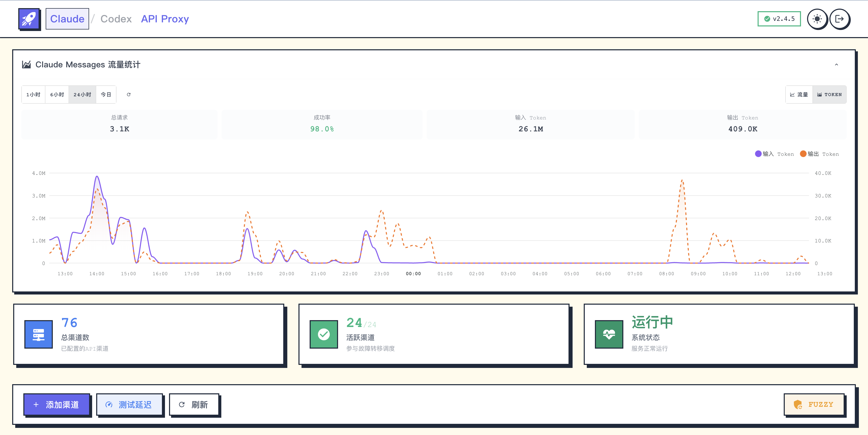This screenshot has height=435, width=868.
Task: Toggle the 输入 Token purple legend swatch
Action: tap(758, 154)
